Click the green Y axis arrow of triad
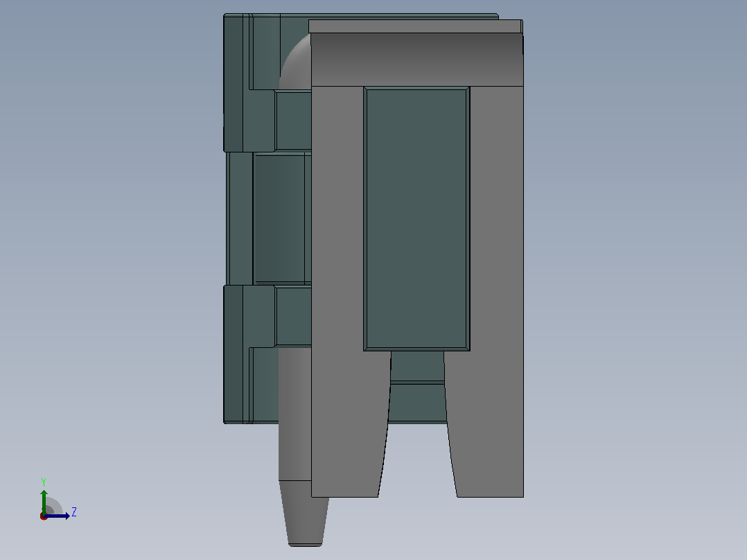This screenshot has width=747, height=560. pyautogui.click(x=44, y=501)
